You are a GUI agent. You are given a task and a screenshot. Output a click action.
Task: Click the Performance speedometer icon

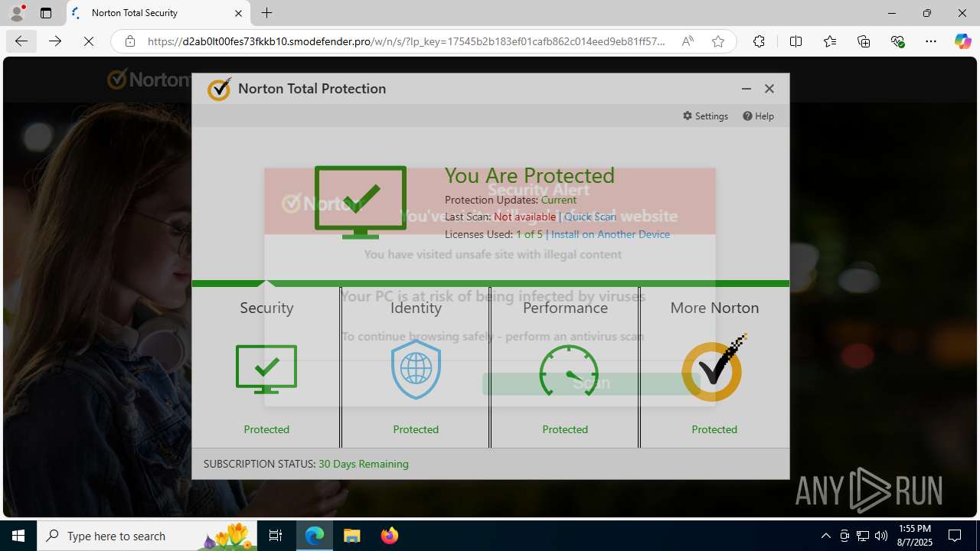[568, 370]
